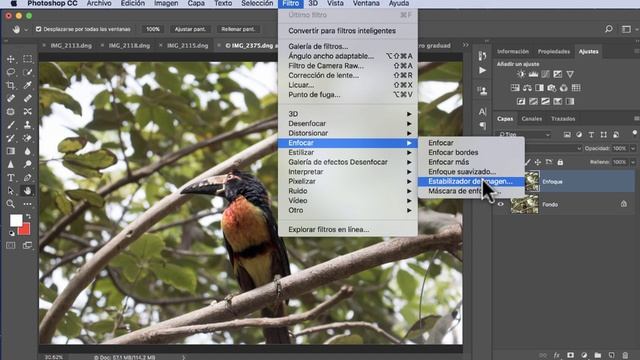Viewport: 640px width, 360px height.
Task: Click the Fondo layer thumbnail
Action: 524,204
